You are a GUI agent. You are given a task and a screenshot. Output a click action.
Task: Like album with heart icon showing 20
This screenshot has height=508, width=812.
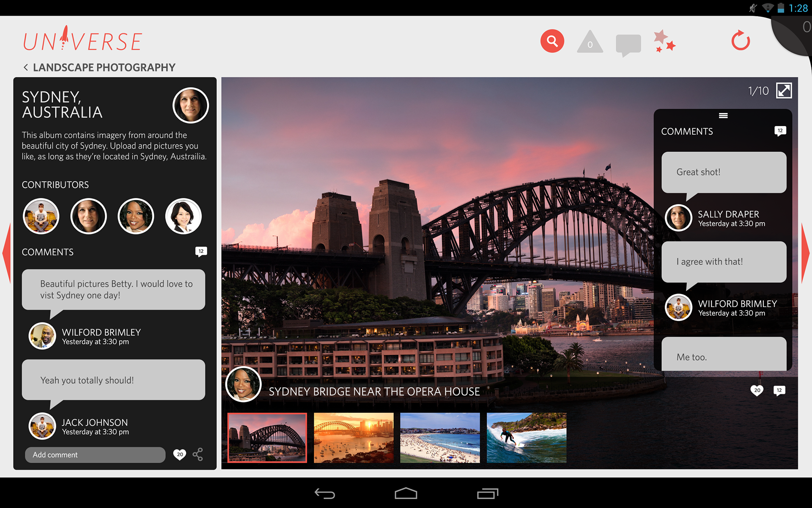180,454
